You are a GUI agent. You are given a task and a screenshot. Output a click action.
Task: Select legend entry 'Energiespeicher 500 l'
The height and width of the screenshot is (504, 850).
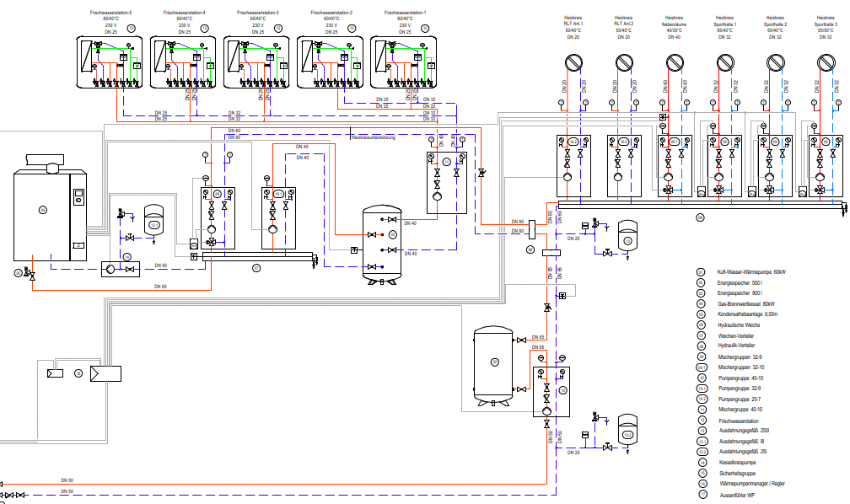pyautogui.click(x=740, y=283)
